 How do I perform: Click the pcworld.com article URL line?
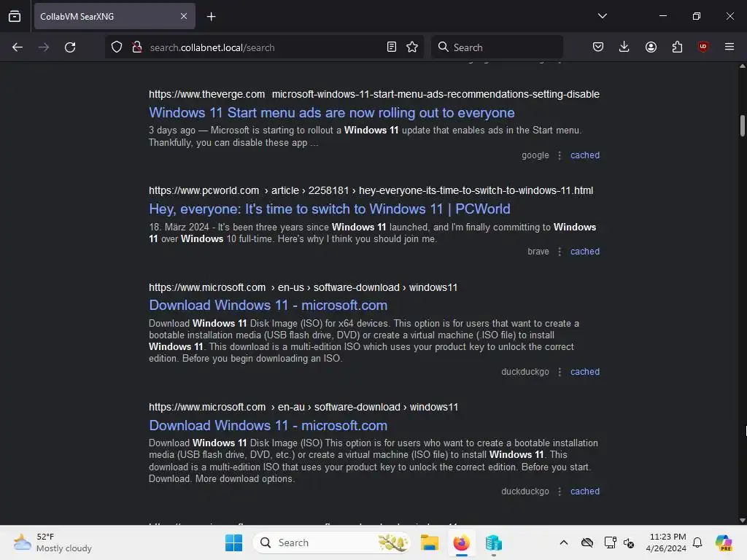pyautogui.click(x=371, y=190)
